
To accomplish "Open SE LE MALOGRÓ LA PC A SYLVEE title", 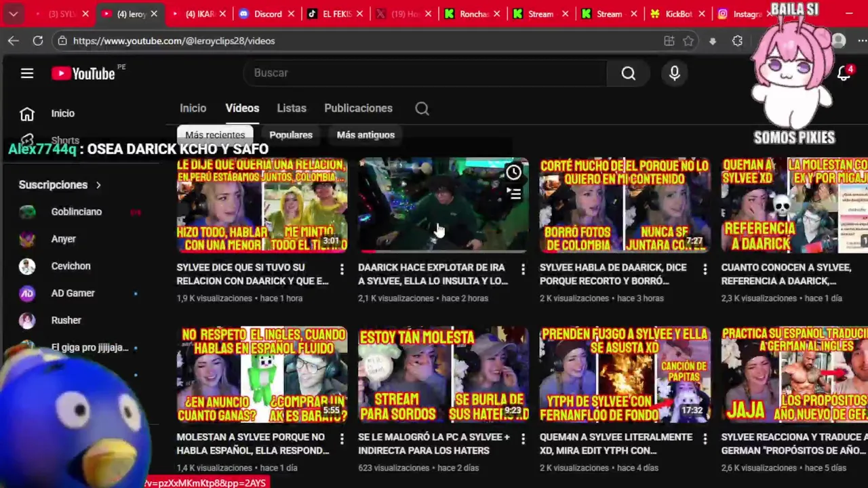I will tap(434, 443).
